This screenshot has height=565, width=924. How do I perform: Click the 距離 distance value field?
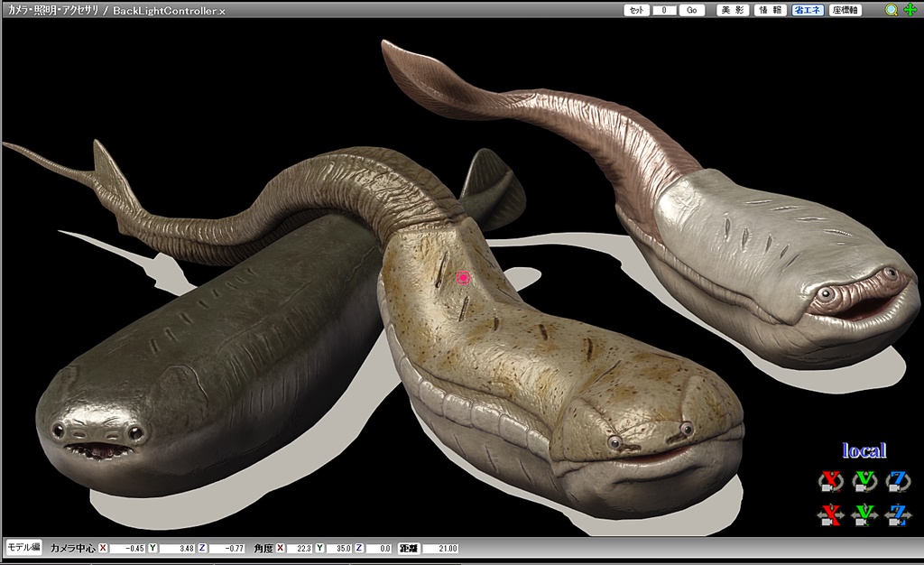441,548
